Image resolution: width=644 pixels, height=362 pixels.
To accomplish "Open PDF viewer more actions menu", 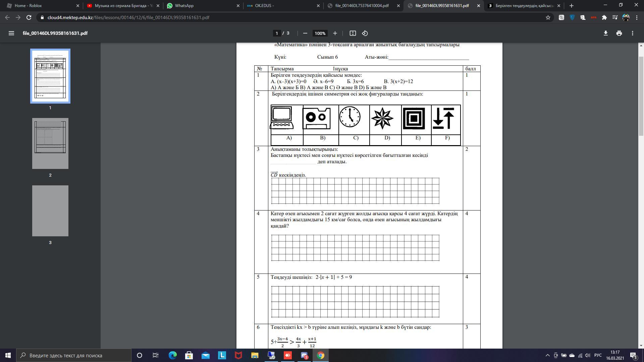I will coord(632,33).
